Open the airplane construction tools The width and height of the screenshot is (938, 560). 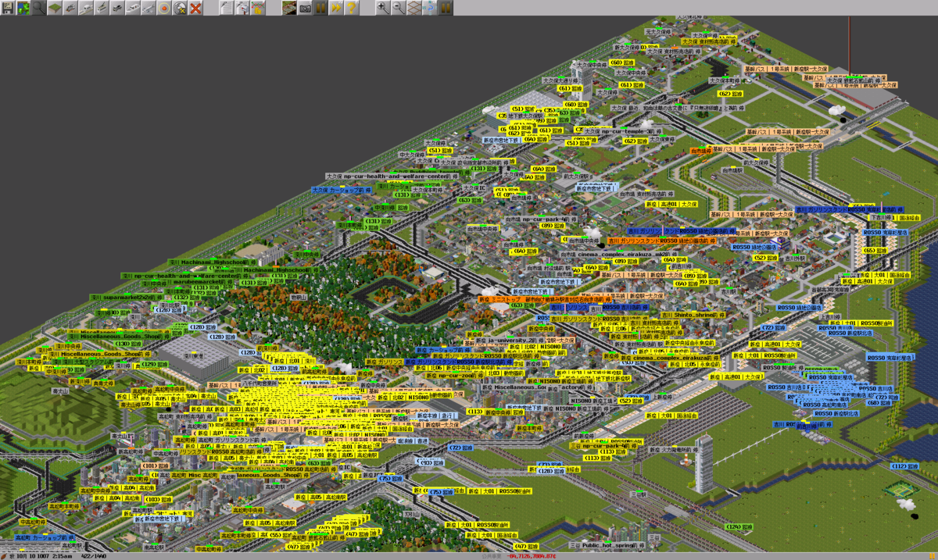point(149,8)
